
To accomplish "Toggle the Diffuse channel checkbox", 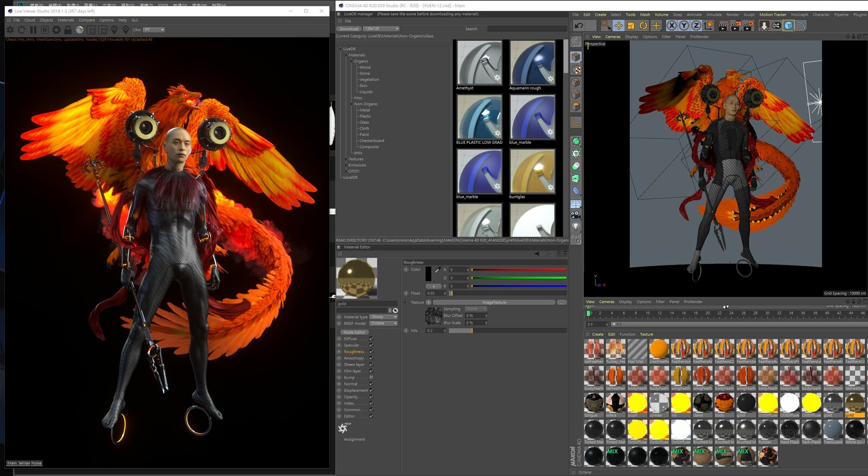I will coord(371,339).
